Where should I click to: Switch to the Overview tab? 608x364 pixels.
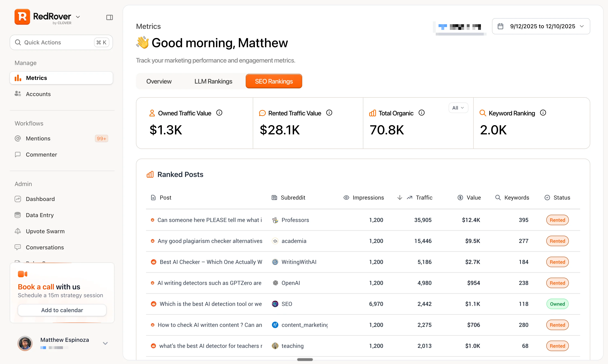[x=159, y=82]
